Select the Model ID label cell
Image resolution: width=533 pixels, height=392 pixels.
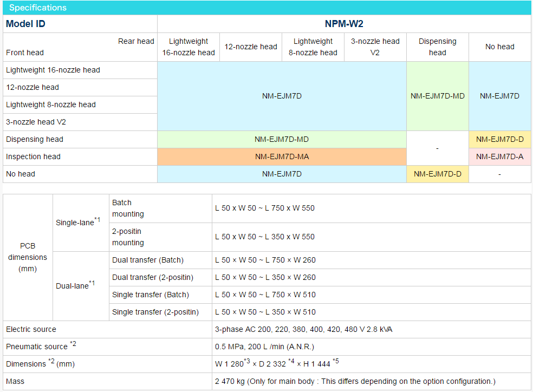80,24
